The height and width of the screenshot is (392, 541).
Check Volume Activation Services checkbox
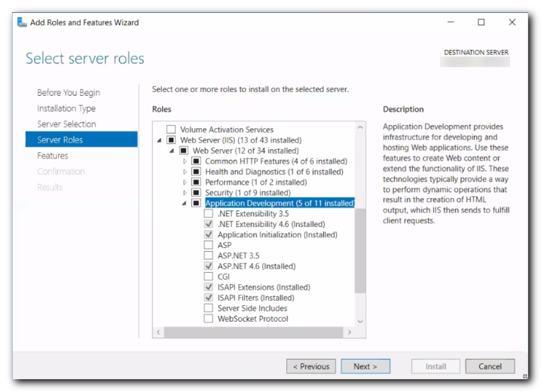tap(171, 130)
